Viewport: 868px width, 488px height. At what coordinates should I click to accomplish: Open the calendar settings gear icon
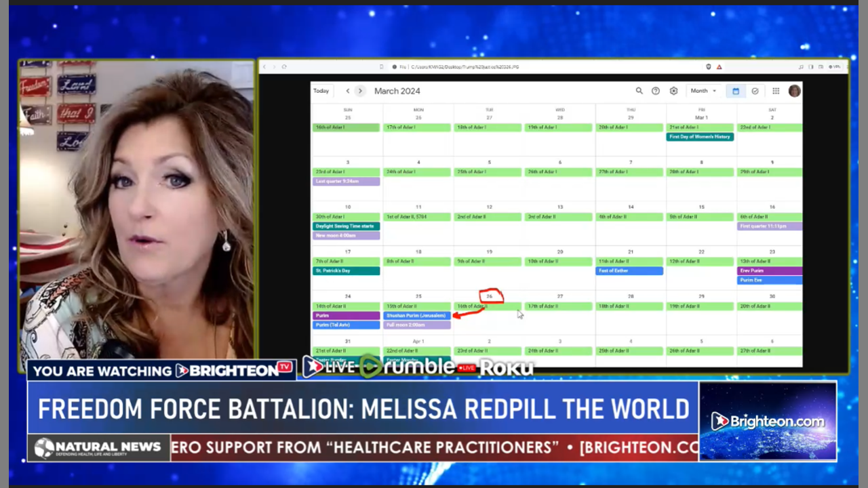(673, 91)
